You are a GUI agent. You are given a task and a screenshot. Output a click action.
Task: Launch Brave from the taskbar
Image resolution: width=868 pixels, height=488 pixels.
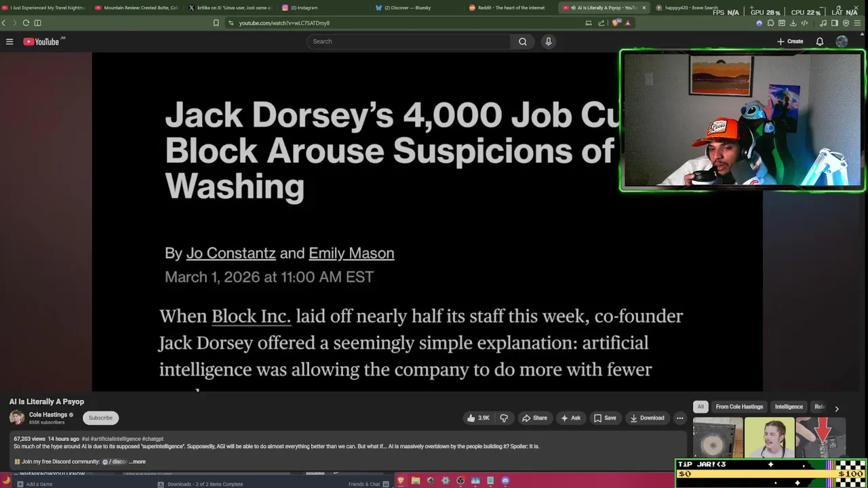(401, 481)
